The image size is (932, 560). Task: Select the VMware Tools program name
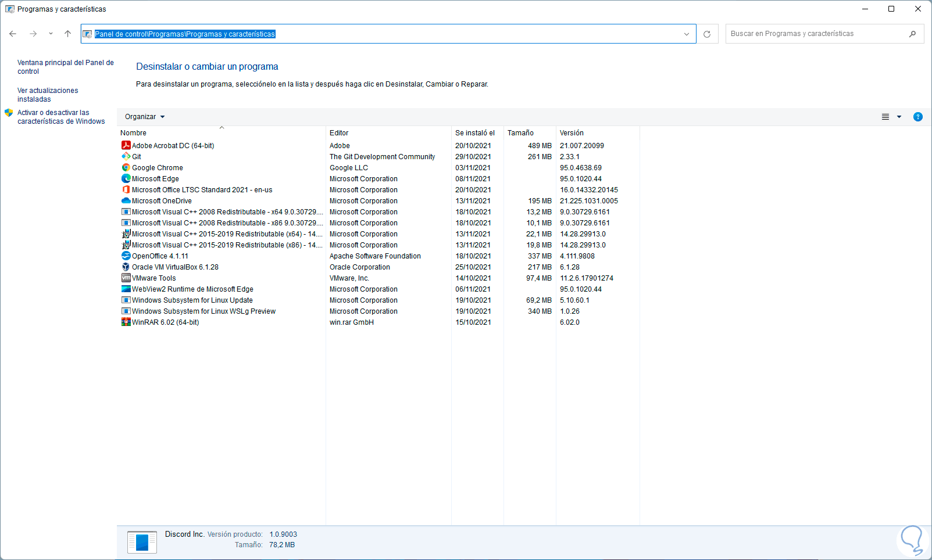pos(153,278)
